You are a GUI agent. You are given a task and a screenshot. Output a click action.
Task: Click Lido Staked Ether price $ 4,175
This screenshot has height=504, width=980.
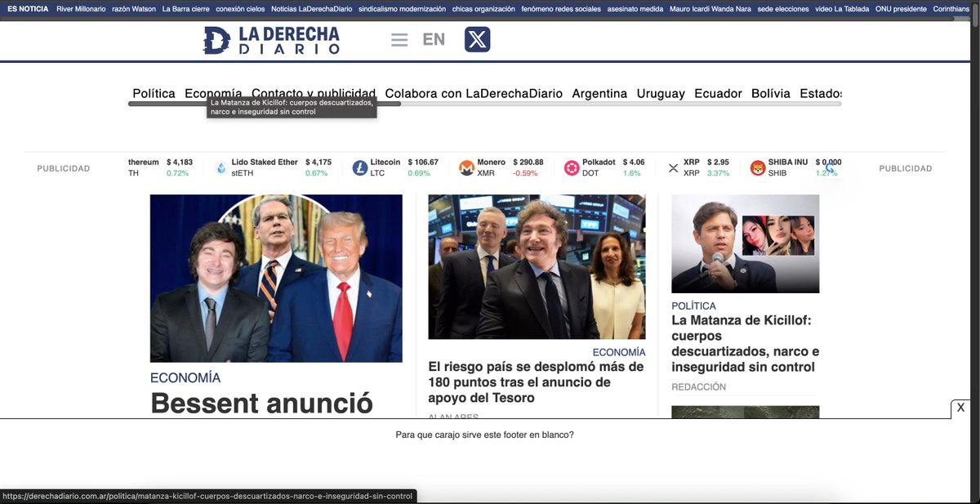click(318, 162)
